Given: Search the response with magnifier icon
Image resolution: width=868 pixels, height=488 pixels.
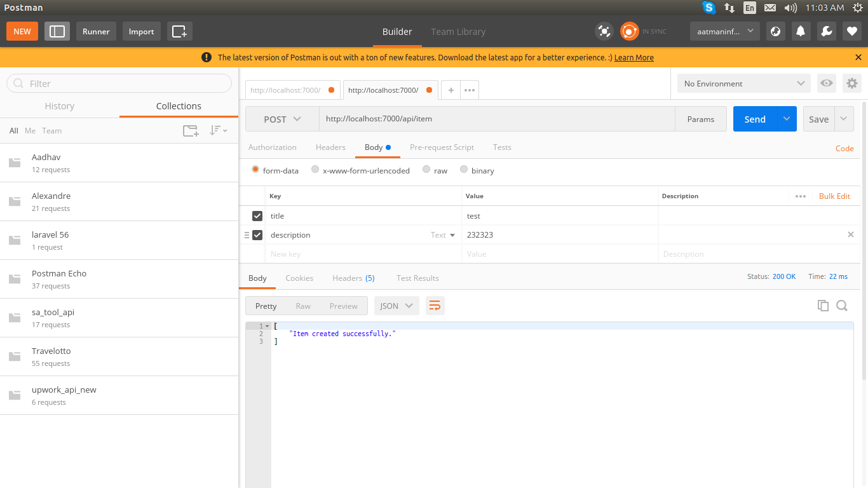Looking at the screenshot, I should (842, 306).
